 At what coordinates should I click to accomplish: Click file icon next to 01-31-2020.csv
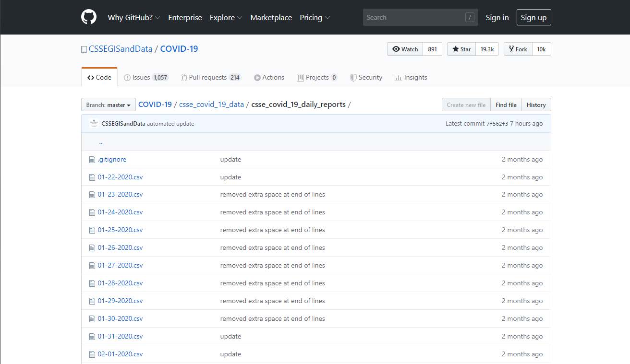pyautogui.click(x=92, y=337)
